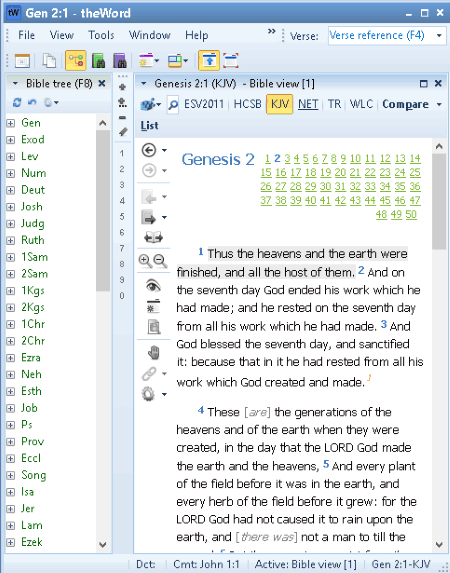
Task: Click the open book arrows icon
Action: coord(153,238)
